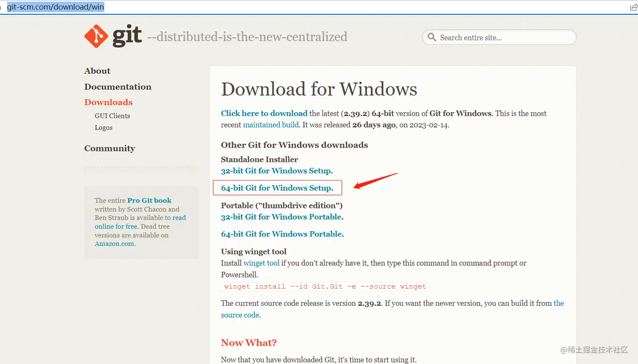Click the winget install command text
The image size is (638, 364).
(325, 286)
